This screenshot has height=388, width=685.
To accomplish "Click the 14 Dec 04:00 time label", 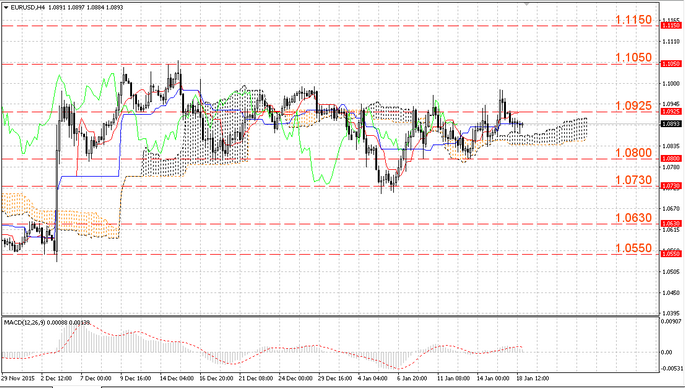I will pos(176,378).
